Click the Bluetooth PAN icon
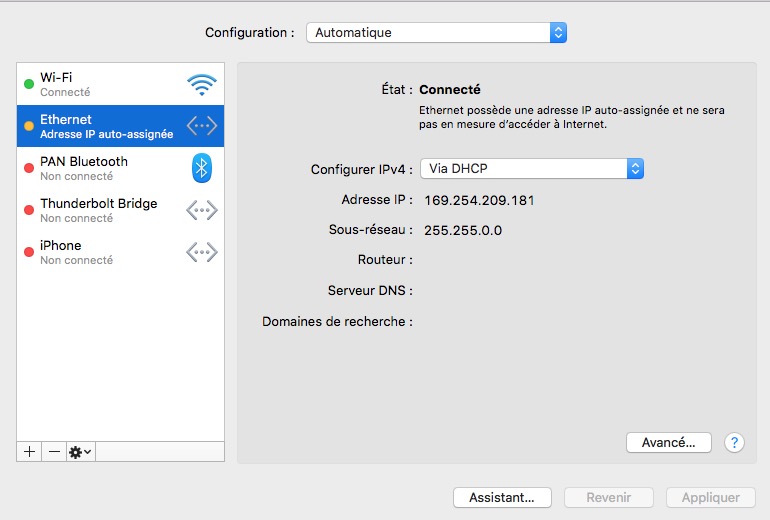The width and height of the screenshot is (770, 520). click(x=201, y=168)
